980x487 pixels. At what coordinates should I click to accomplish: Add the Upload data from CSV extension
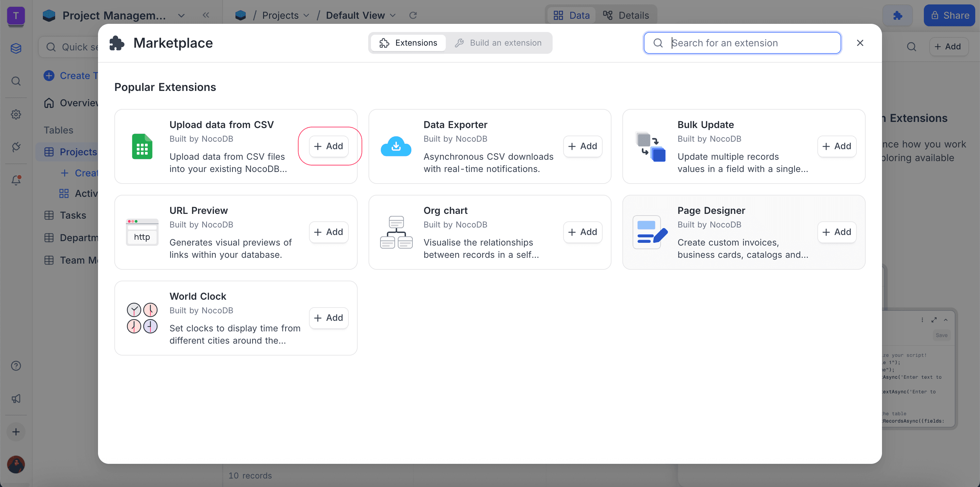point(329,146)
